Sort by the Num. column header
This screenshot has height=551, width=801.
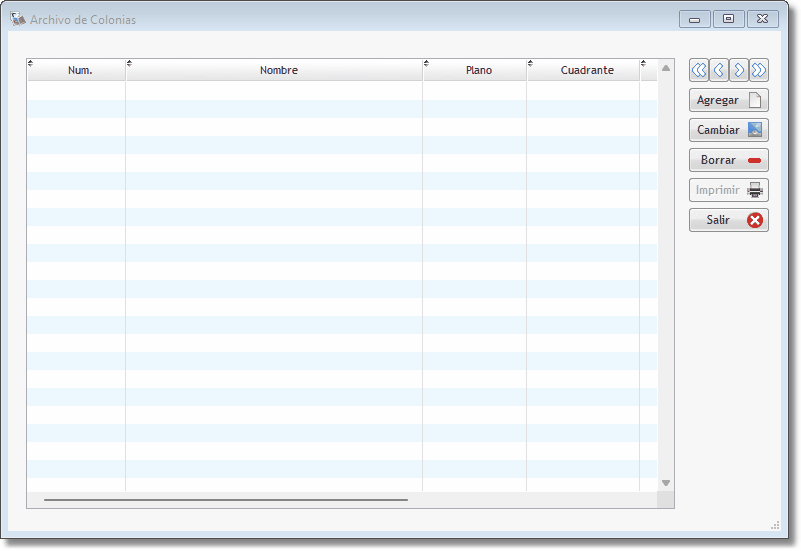pyautogui.click(x=80, y=70)
